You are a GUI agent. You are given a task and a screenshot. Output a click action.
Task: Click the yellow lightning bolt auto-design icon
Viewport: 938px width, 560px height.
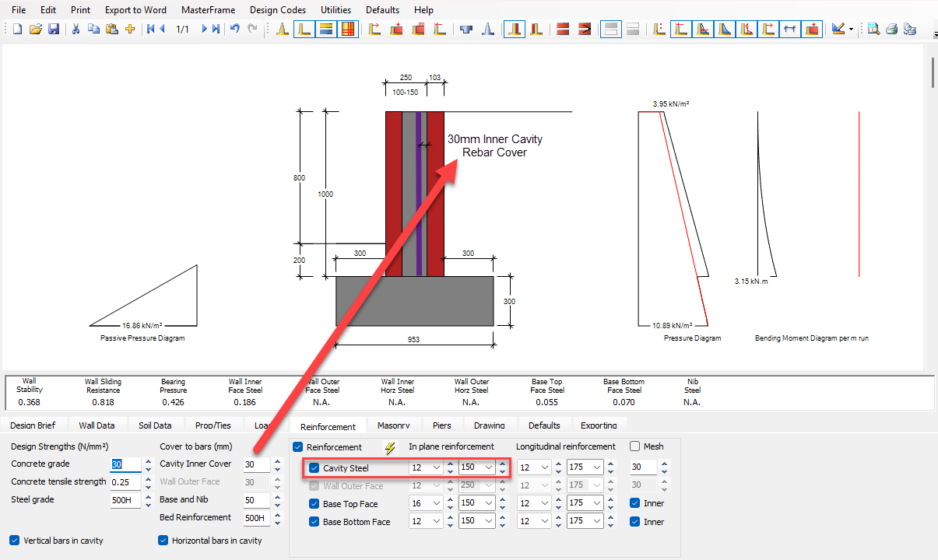[x=390, y=447]
